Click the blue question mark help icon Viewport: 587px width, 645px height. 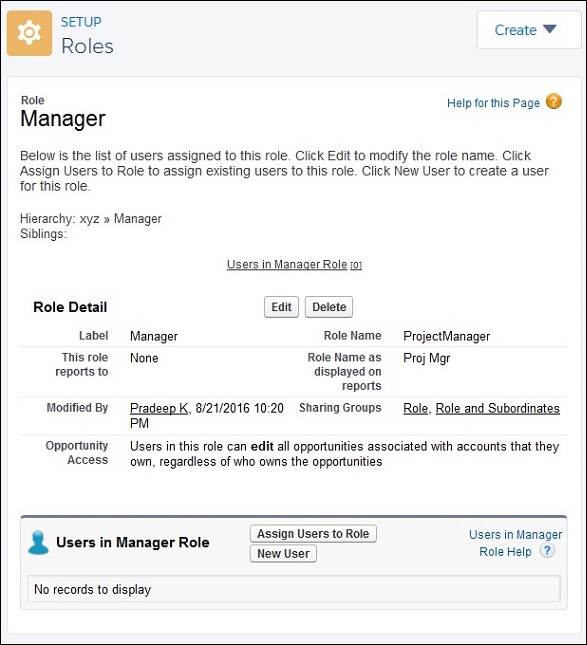[x=547, y=550]
